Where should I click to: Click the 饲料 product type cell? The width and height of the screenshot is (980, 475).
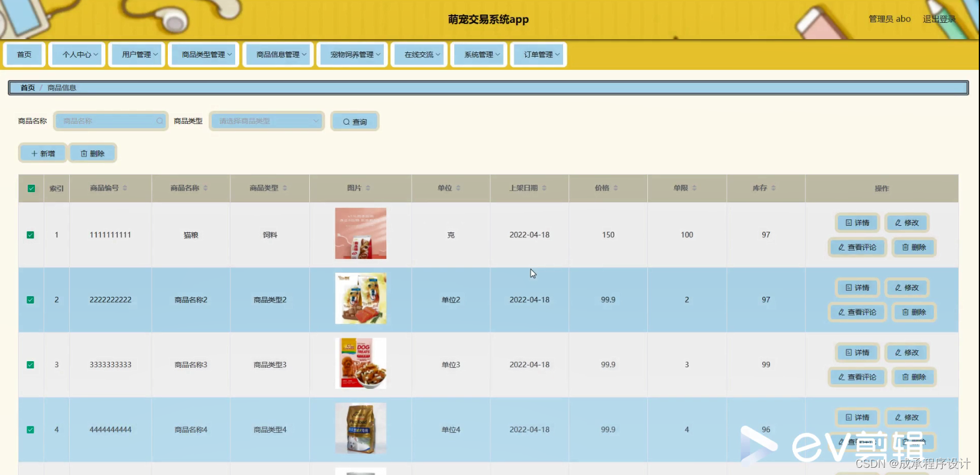(270, 235)
